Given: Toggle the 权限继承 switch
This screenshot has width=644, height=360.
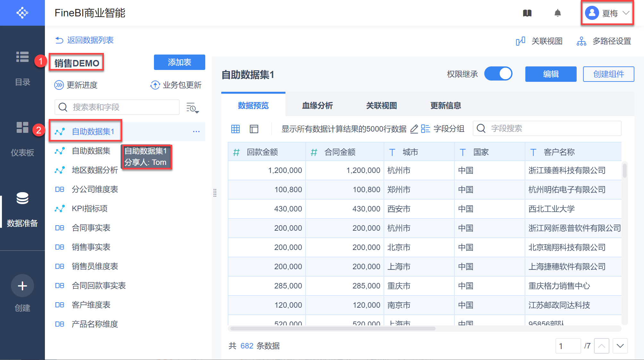Looking at the screenshot, I should click(498, 74).
